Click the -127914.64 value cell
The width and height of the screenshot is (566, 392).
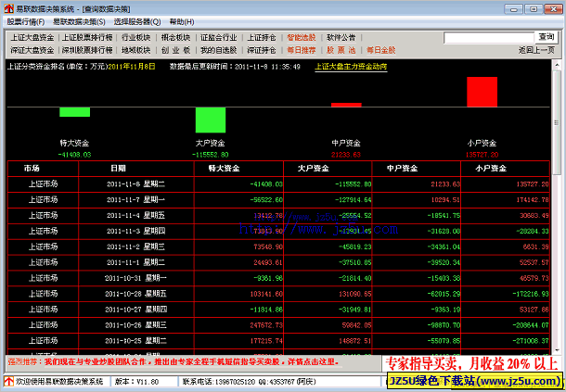328,200
